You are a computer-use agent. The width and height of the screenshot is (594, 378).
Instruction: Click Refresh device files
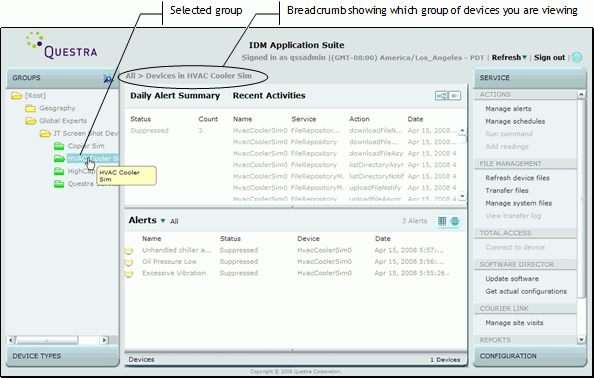pos(517,178)
